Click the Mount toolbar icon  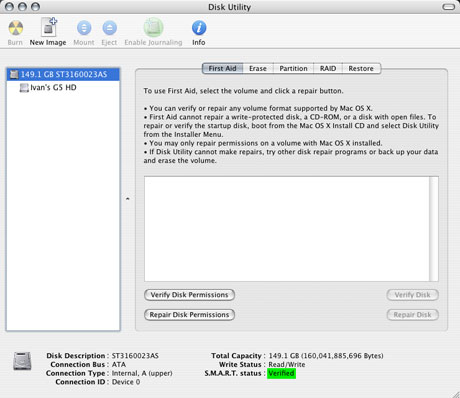click(84, 28)
